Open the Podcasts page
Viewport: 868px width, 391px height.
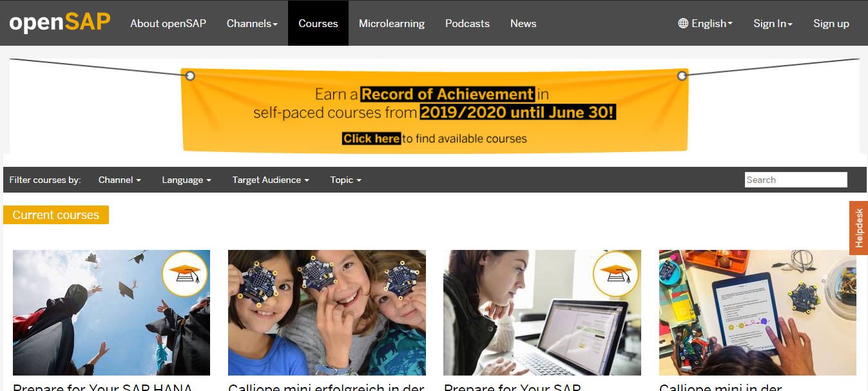tap(467, 23)
